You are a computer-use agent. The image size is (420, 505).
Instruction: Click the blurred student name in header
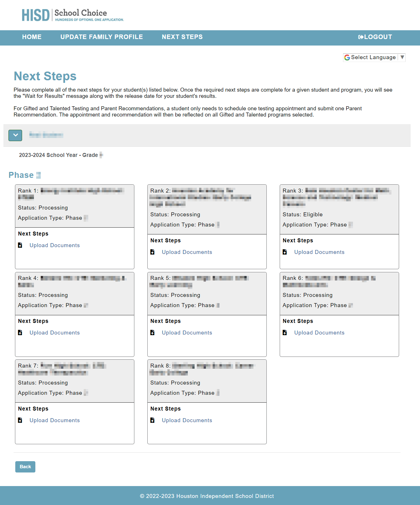pyautogui.click(x=46, y=135)
